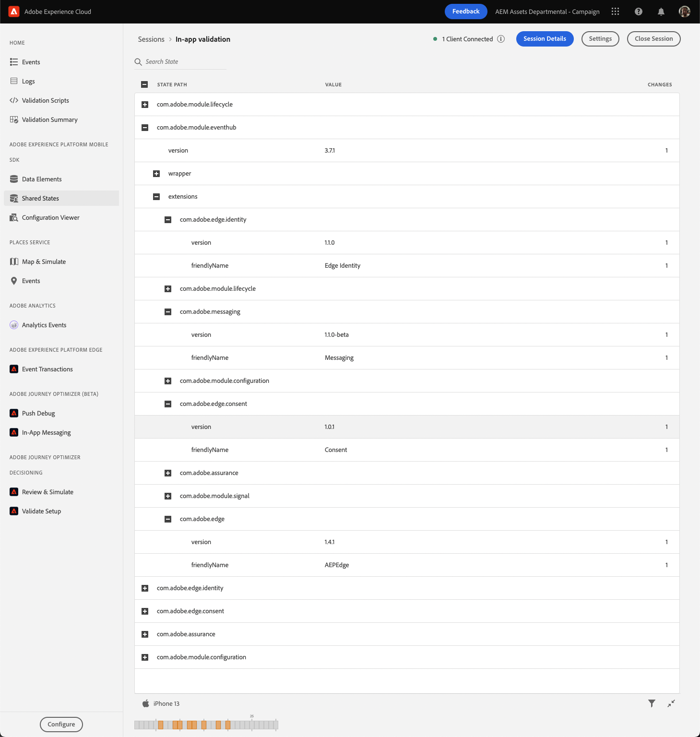700x737 pixels.
Task: Click an orange event marker on the timeline
Action: click(x=161, y=725)
